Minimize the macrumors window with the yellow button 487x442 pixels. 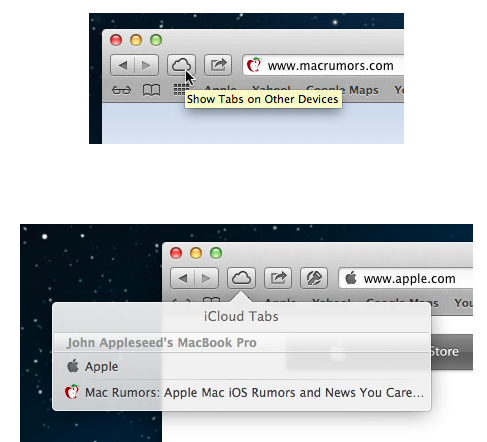[x=136, y=40]
